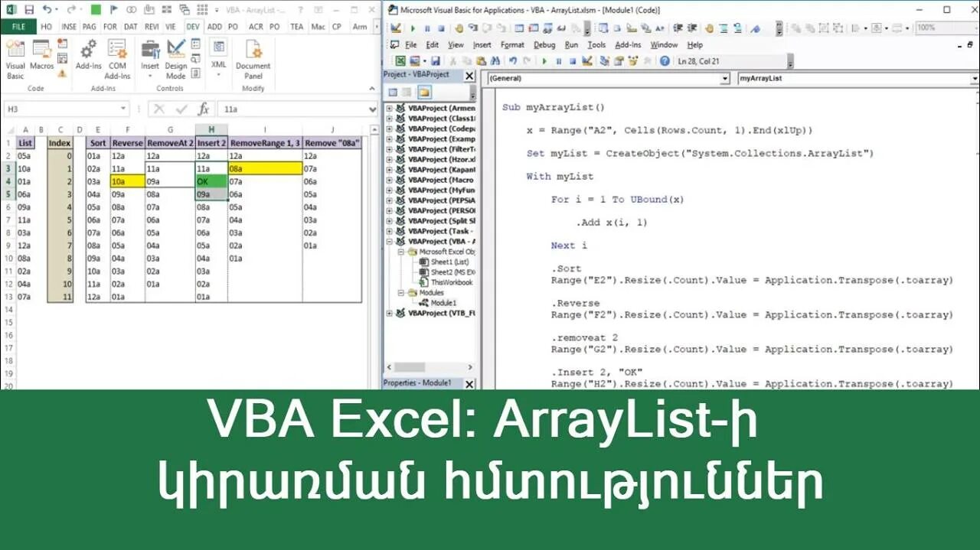This screenshot has width=980, height=550.
Task: Open Project Explorer icon in VBA toolbar
Action: tap(606, 61)
